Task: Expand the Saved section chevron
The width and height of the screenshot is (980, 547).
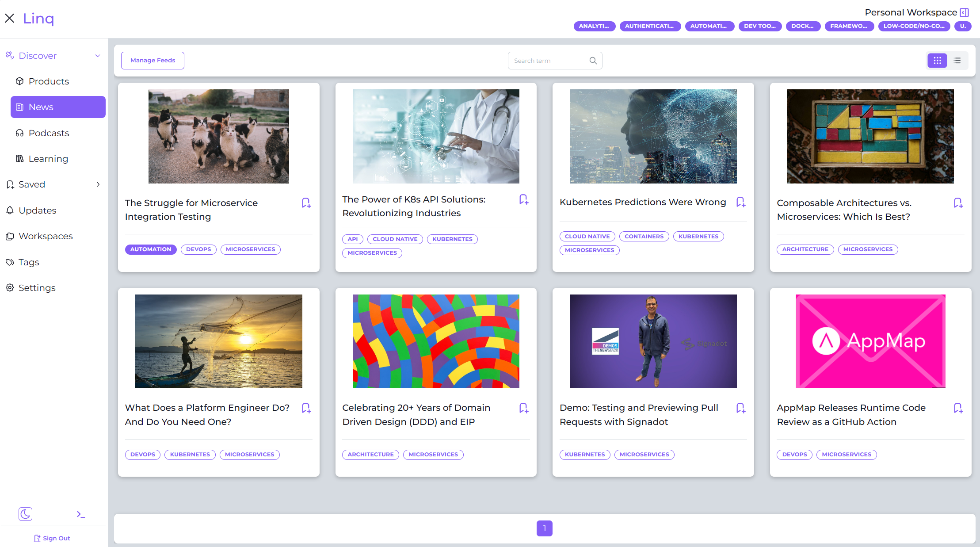Action: (98, 184)
